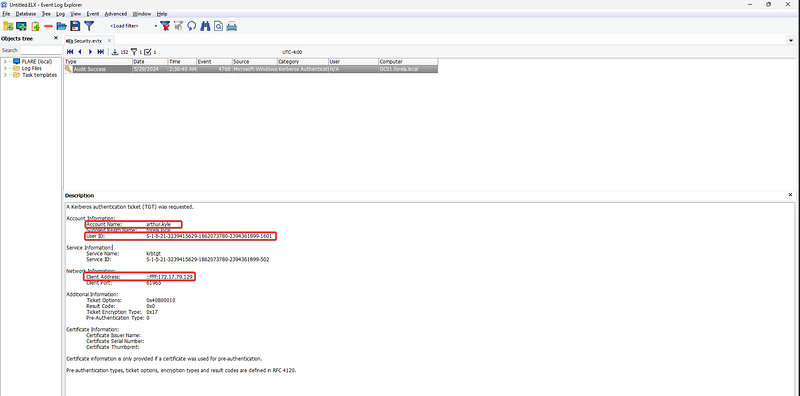Image resolution: width=800 pixels, height=396 pixels.
Task: Click the loaded events count icon
Action: click(x=115, y=52)
